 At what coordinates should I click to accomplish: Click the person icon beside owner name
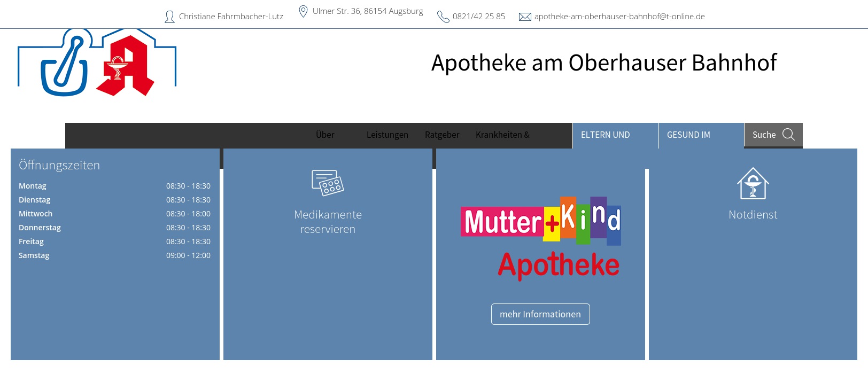coord(169,17)
